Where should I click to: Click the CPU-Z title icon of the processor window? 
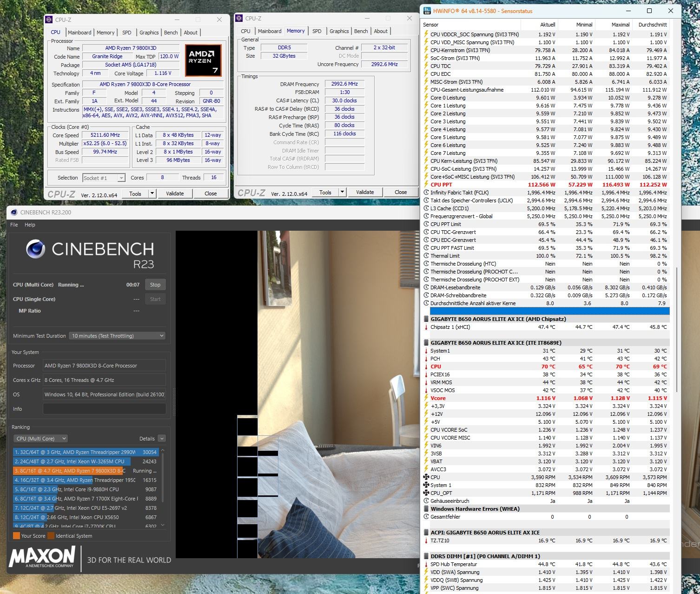pyautogui.click(x=49, y=20)
